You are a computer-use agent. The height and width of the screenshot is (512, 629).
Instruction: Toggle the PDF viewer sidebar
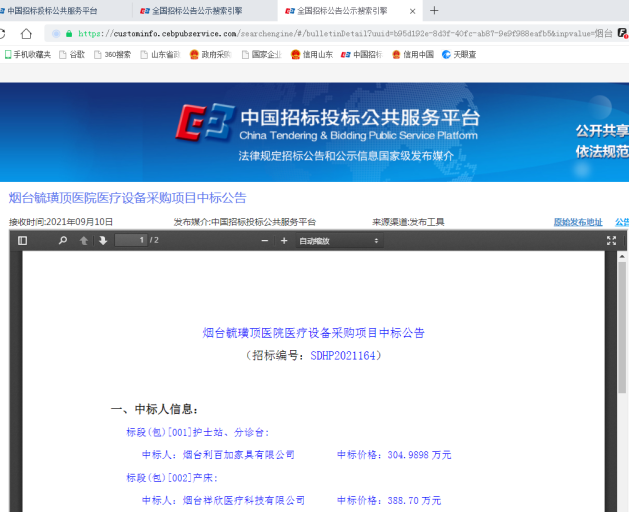(23, 241)
